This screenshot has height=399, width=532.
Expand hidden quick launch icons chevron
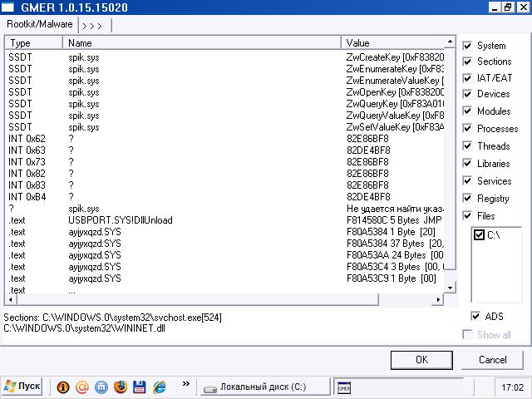185,384
